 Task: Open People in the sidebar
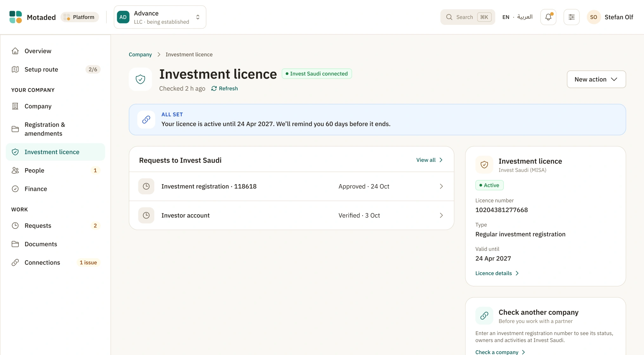(56, 171)
